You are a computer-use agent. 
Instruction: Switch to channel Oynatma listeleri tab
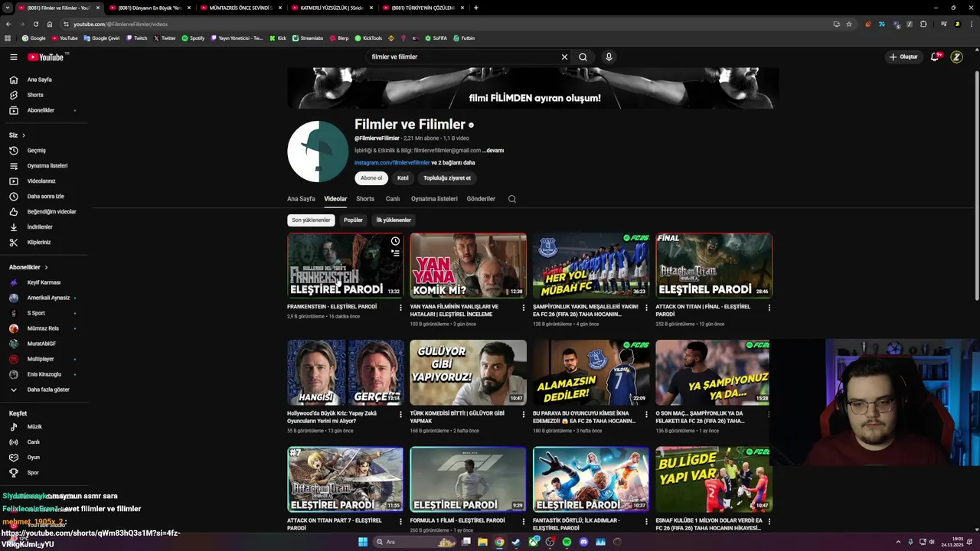(434, 199)
